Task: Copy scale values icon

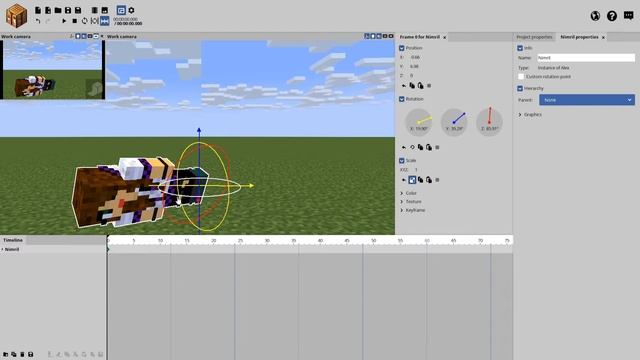Action: [420, 180]
